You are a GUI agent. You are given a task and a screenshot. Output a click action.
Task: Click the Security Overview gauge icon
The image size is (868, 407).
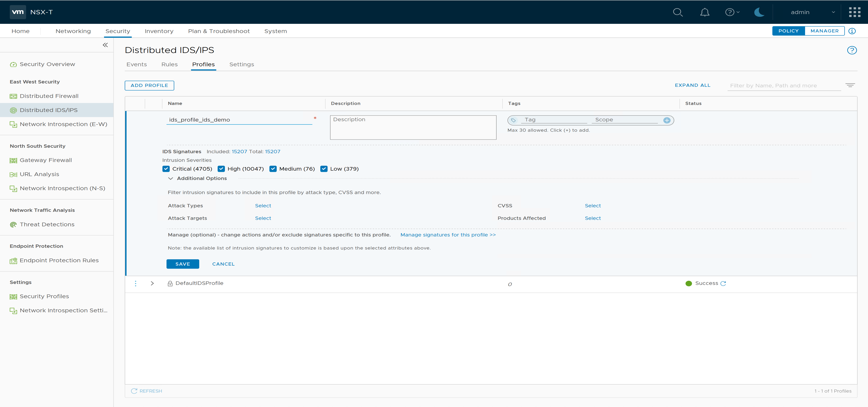(x=13, y=65)
